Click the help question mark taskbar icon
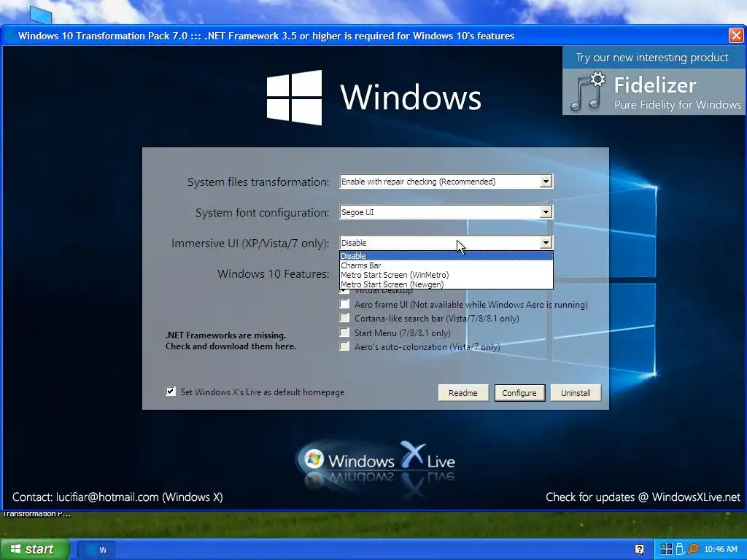The height and width of the screenshot is (560, 747). (x=639, y=549)
